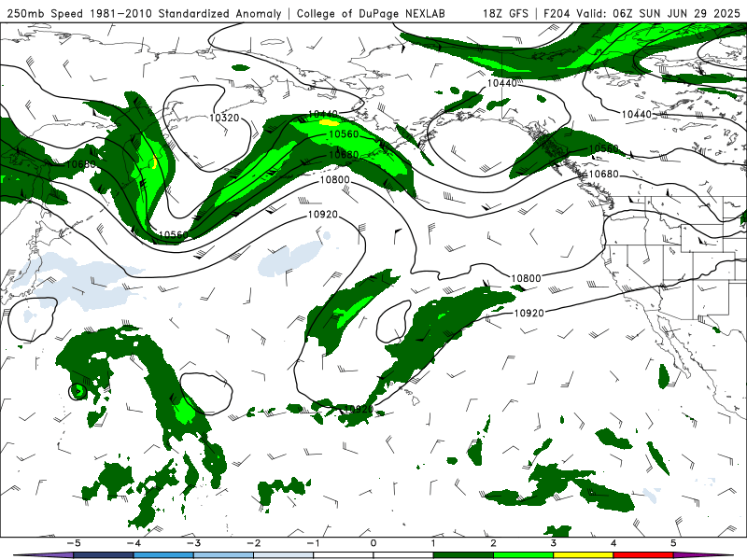The height and width of the screenshot is (560, 747).
Task: Click the 10800 label directly above the 10920 mid-ocean label
Action: 334,180
